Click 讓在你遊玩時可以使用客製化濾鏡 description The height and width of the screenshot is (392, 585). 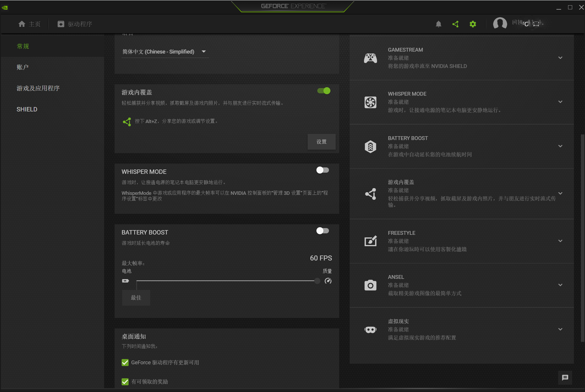point(427,249)
